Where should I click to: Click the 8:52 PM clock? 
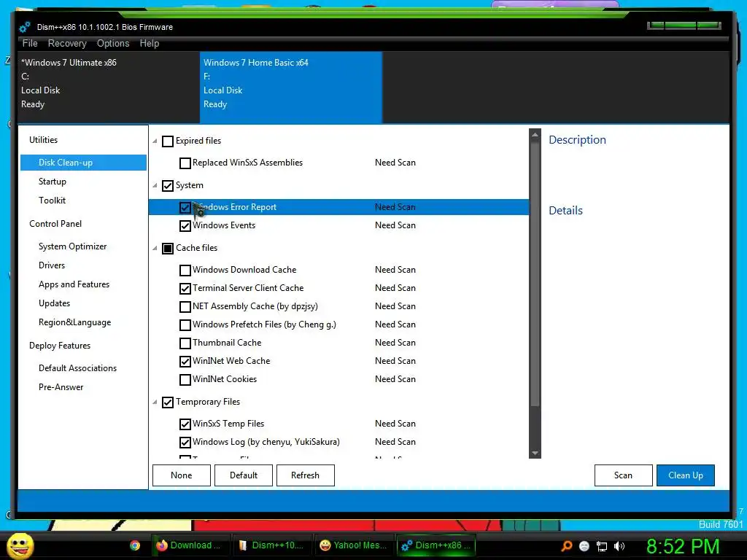pyautogui.click(x=683, y=546)
